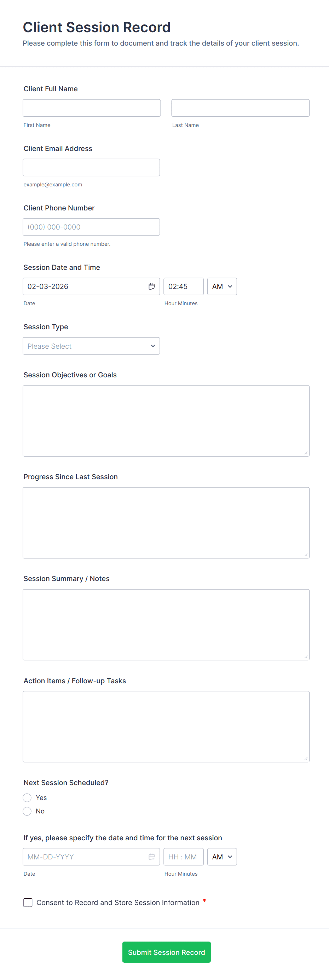Click the session time field showing 02:45
The image size is (329, 980).
(183, 286)
